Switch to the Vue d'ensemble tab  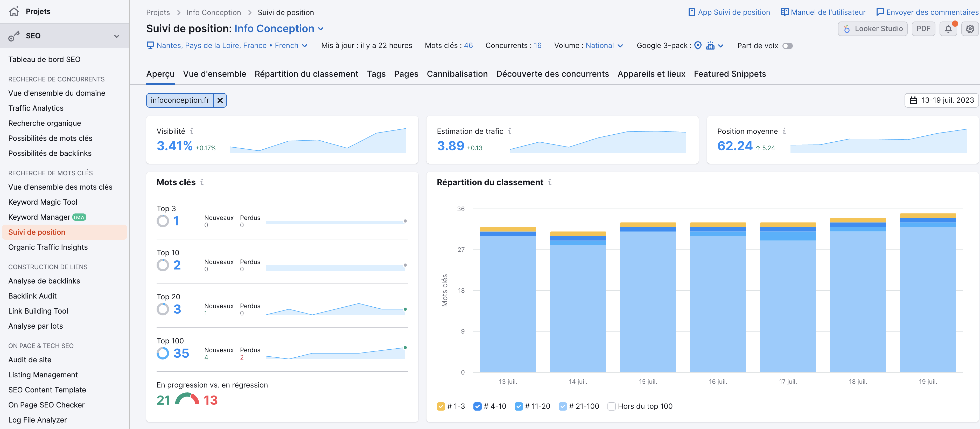(215, 74)
